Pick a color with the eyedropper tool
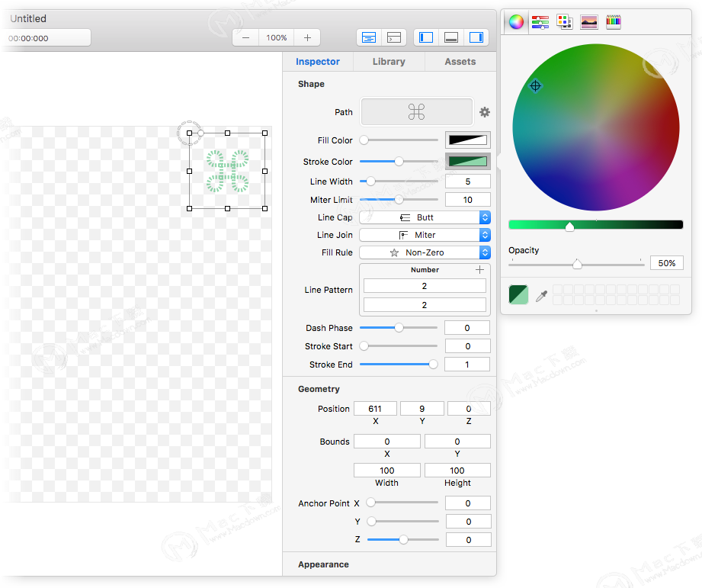The height and width of the screenshot is (588, 702). 542,296
